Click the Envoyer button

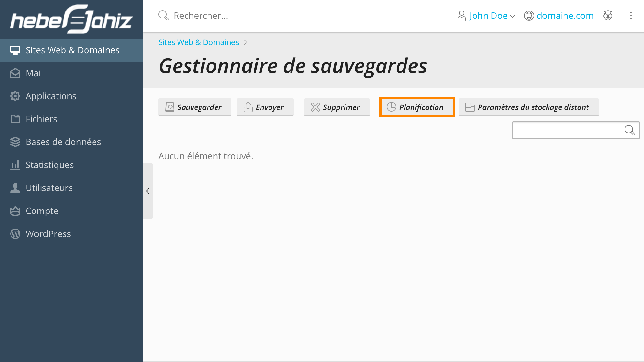pos(265,107)
